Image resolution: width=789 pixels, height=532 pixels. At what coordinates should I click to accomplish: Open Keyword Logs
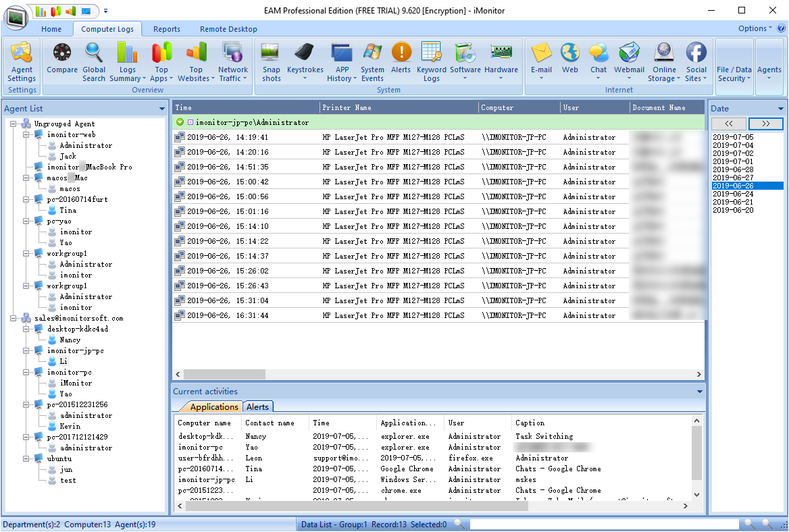pos(431,62)
